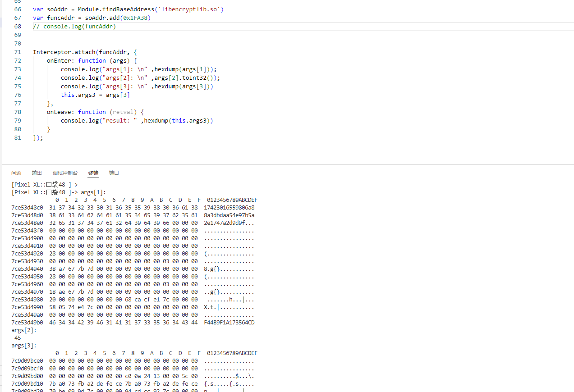Click the active 终端 tab
Image resolution: width=574 pixels, height=392 pixels.
point(93,173)
